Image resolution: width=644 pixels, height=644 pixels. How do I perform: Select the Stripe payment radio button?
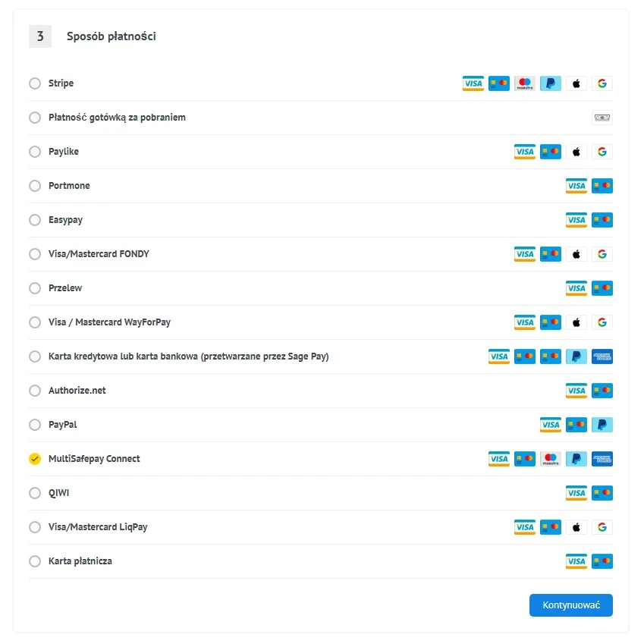pyautogui.click(x=35, y=83)
